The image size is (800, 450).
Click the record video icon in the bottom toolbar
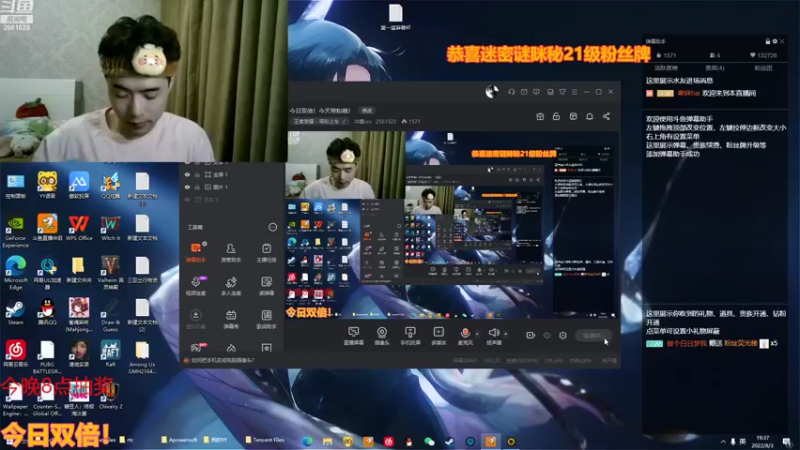pyautogui.click(x=531, y=335)
